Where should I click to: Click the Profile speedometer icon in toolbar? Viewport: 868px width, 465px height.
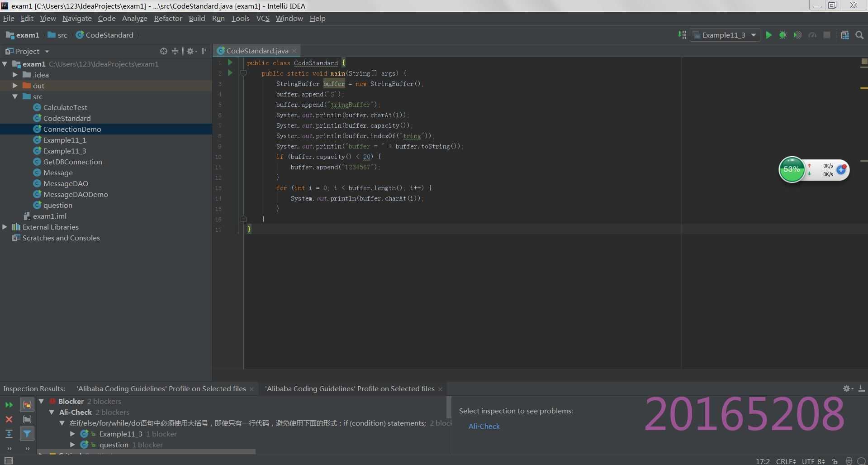point(812,35)
